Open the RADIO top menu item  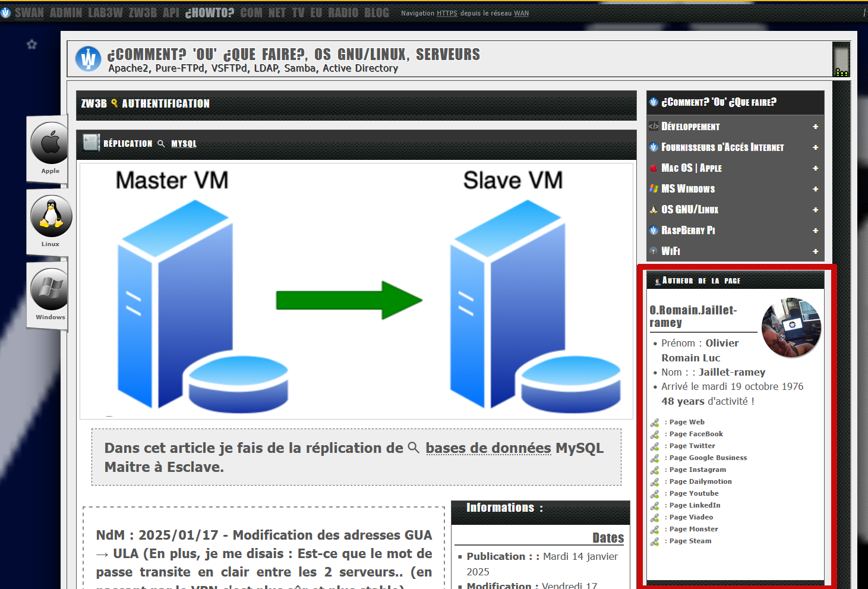click(343, 12)
